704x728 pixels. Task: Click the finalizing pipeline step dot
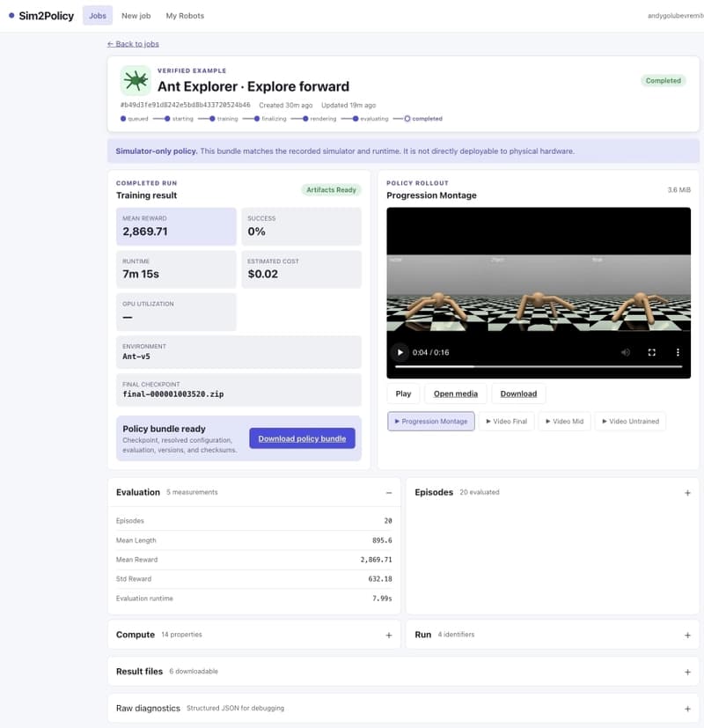[257, 118]
